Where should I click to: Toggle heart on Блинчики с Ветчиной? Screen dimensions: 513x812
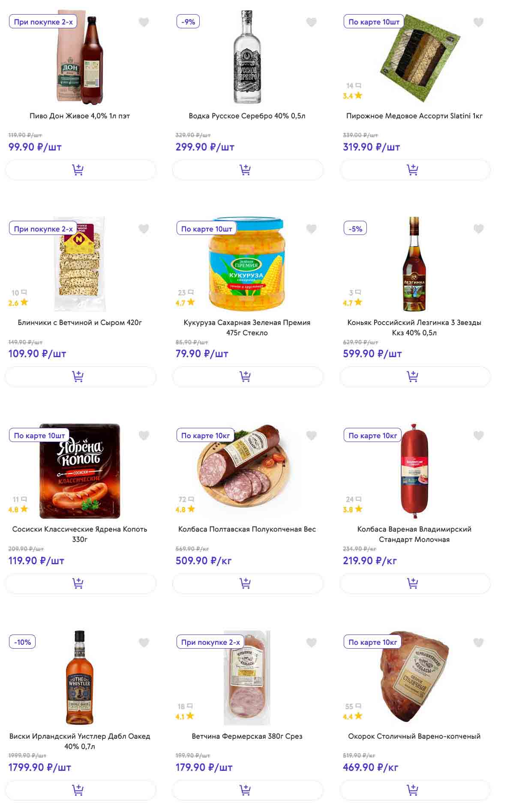144,229
